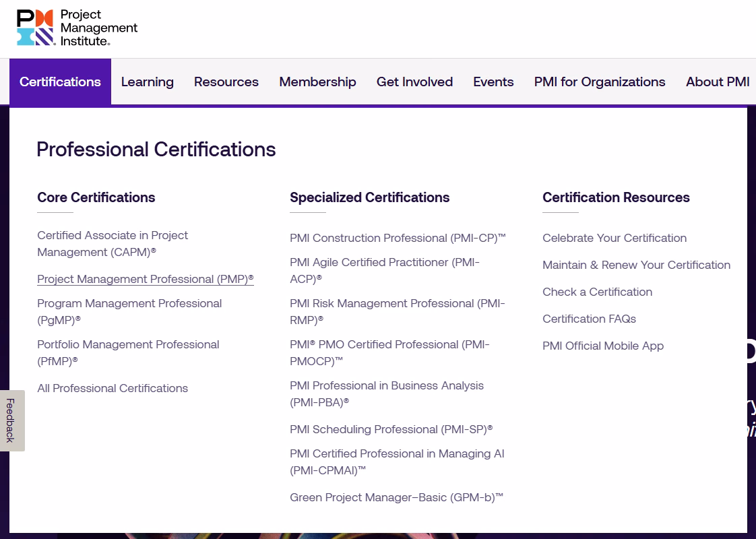The image size is (756, 539).
Task: Open Certified Associate in Project Management (CAPM) page
Action: click(x=112, y=243)
